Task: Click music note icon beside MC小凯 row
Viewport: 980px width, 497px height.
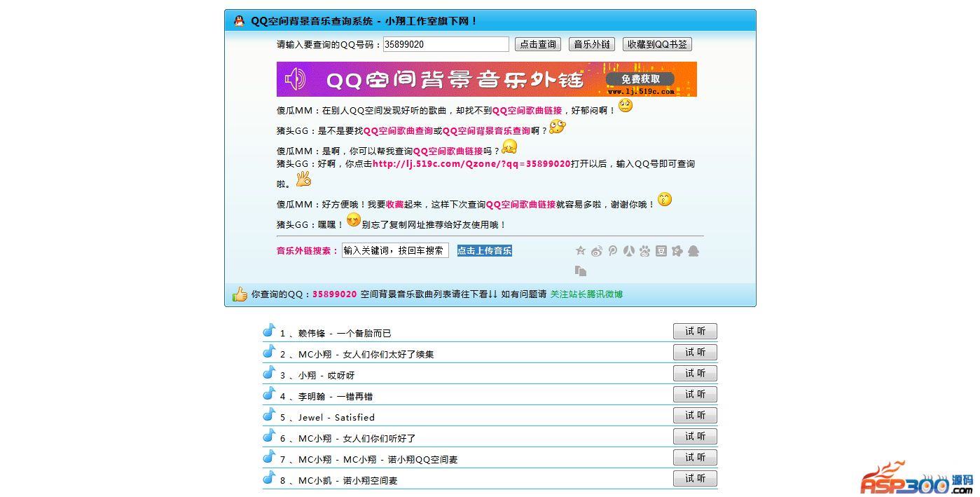Action: click(269, 477)
